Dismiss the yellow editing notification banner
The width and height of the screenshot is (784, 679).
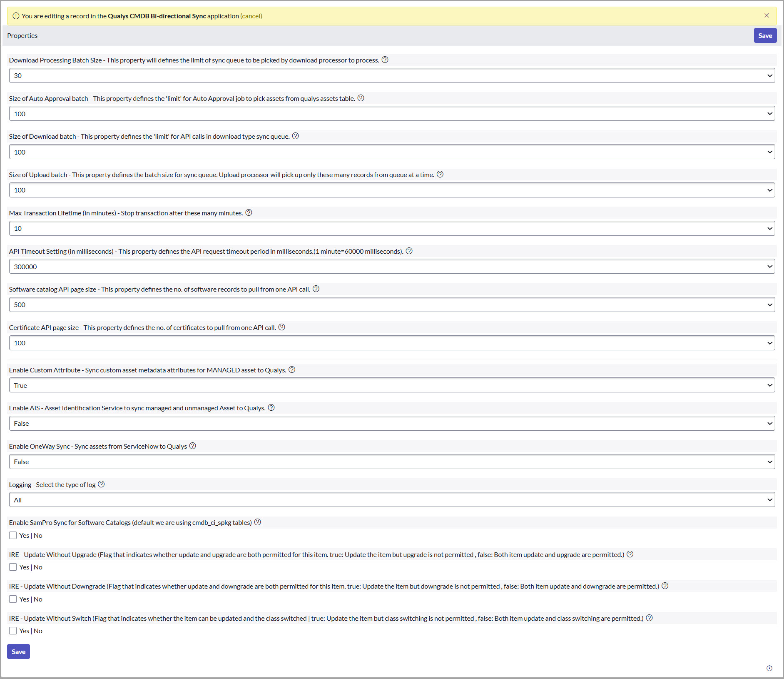767,15
